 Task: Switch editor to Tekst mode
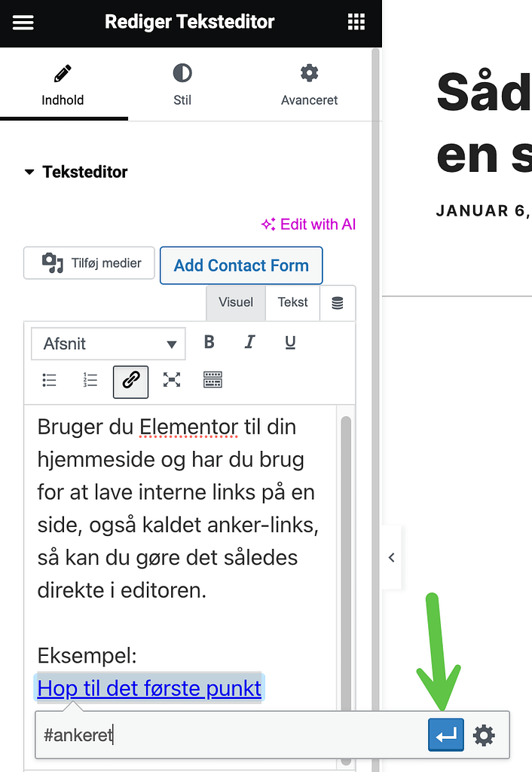coord(293,302)
